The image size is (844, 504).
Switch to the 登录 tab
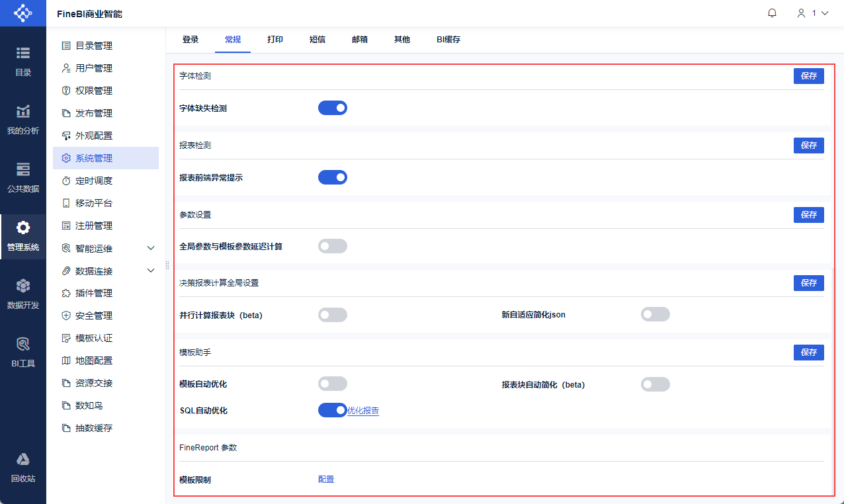click(x=190, y=40)
